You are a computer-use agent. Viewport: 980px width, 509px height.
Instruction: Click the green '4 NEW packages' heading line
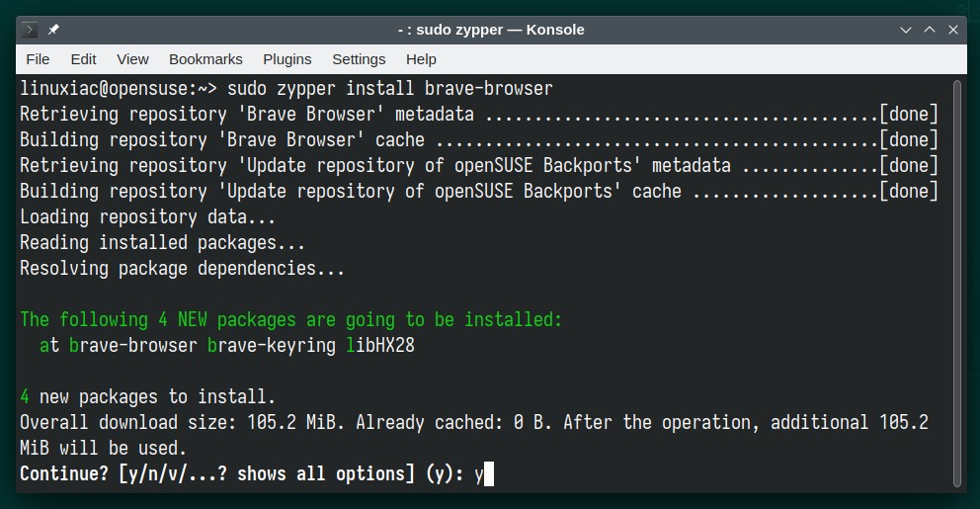(290, 319)
